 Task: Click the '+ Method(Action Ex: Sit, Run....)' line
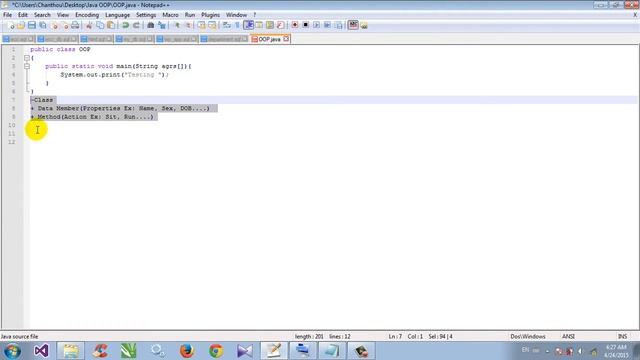coord(92,117)
